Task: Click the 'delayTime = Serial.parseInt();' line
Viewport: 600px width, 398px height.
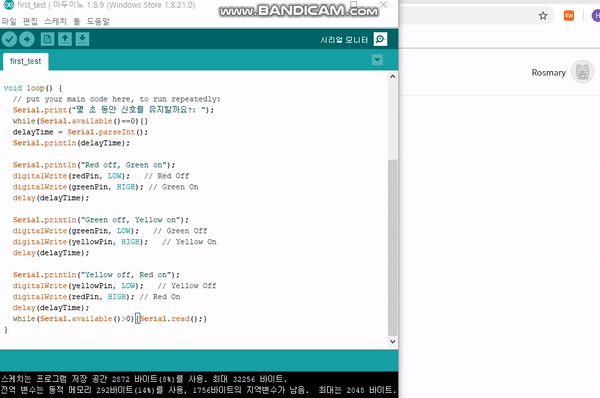Action: (80, 132)
